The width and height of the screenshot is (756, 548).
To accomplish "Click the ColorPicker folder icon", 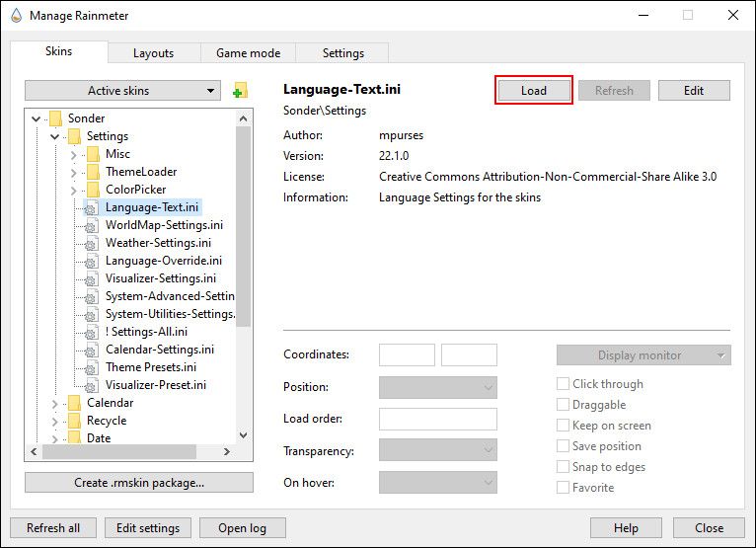I will point(94,190).
